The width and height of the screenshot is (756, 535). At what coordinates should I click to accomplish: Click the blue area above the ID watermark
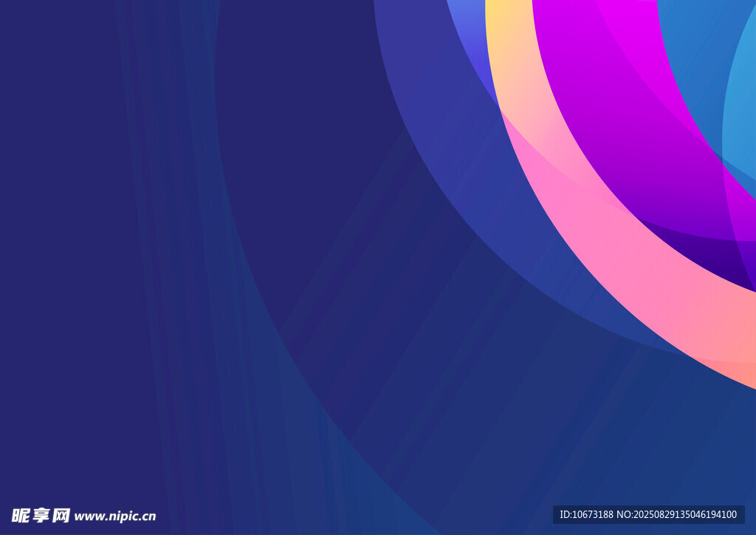coord(650,458)
